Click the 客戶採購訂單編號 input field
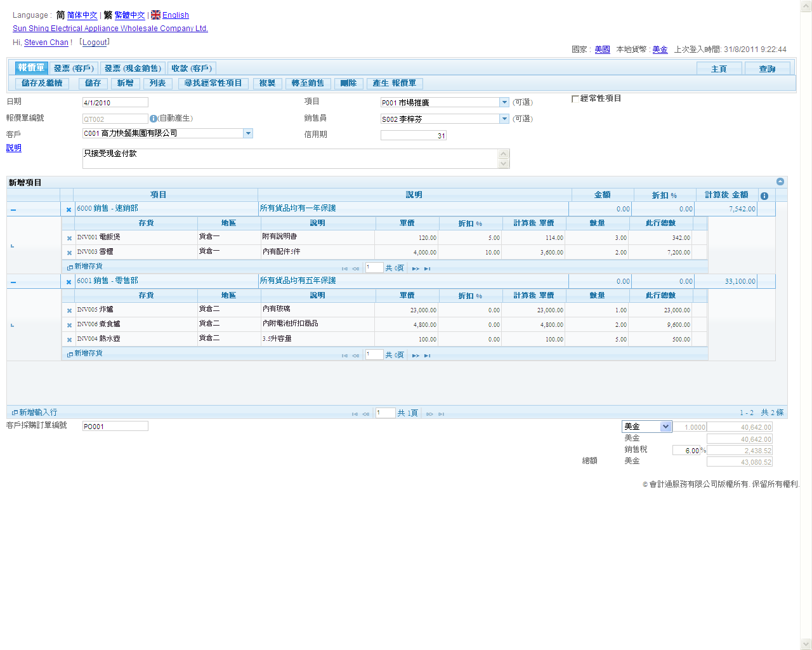812x650 pixels. (x=115, y=427)
